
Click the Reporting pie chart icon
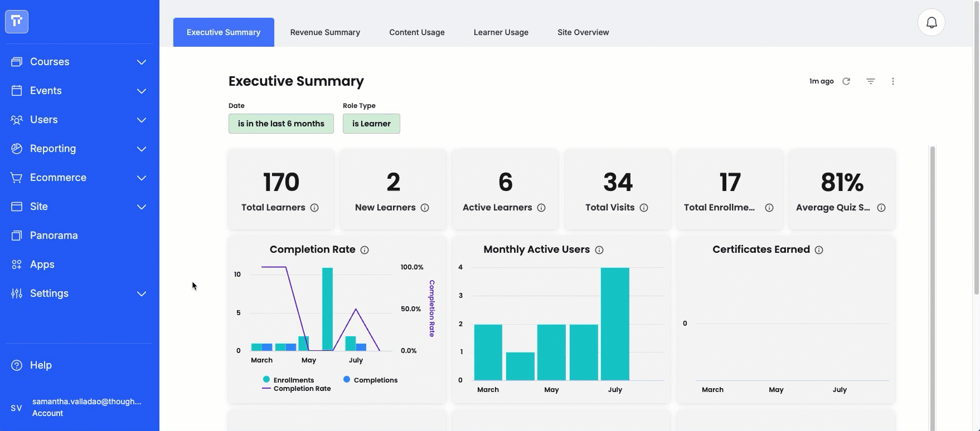(17, 149)
